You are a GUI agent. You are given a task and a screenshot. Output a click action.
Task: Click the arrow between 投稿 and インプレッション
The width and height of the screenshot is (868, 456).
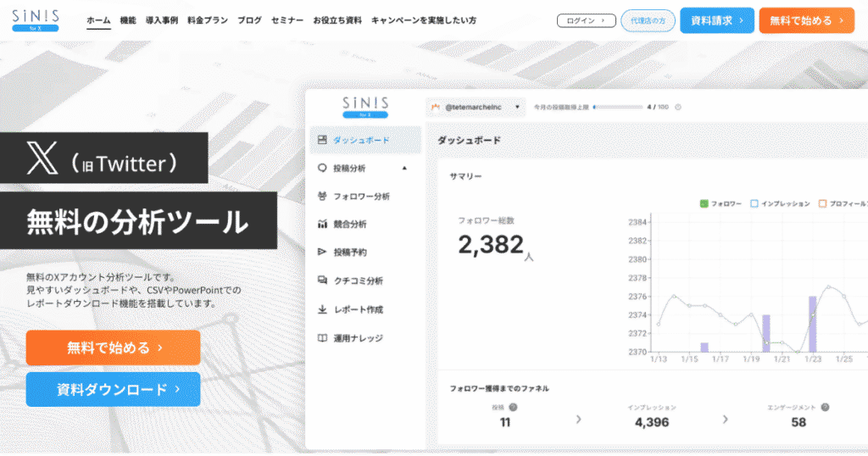pos(578,420)
